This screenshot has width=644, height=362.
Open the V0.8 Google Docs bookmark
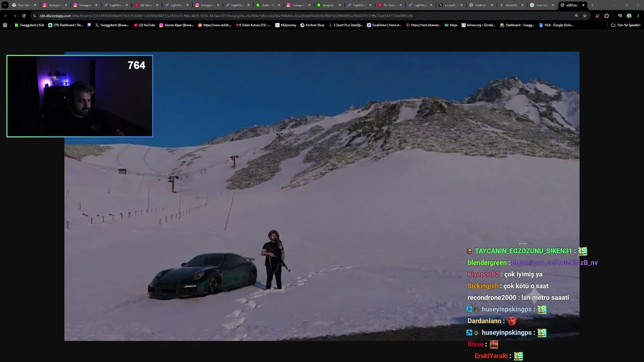(x=556, y=25)
